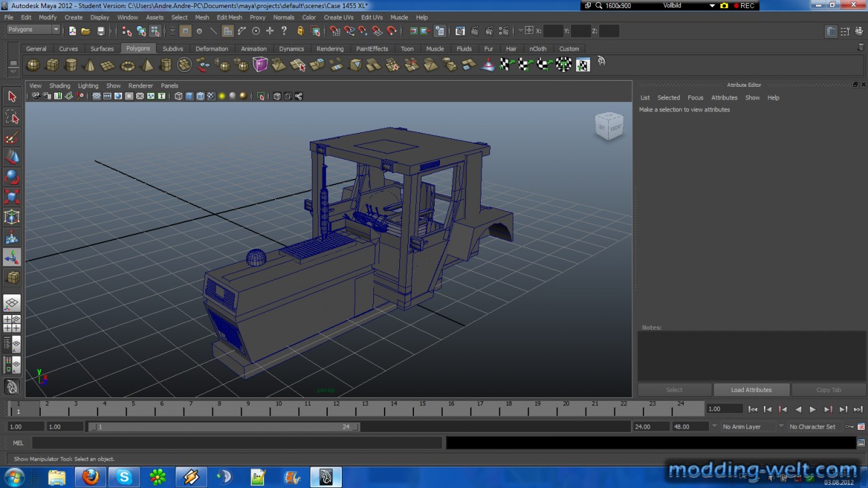
Task: Create a polygon pipe from the shelf
Action: click(x=166, y=65)
